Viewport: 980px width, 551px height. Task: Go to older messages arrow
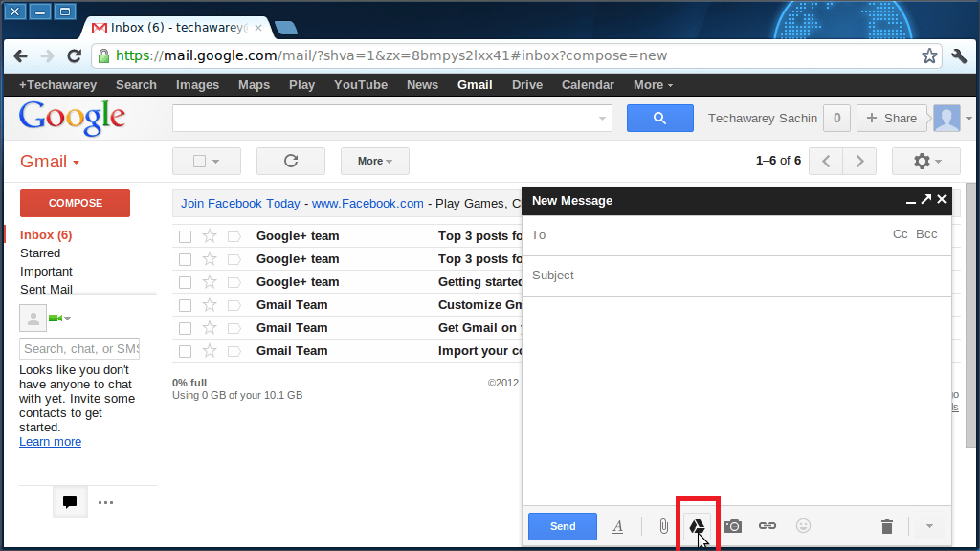[x=860, y=161]
